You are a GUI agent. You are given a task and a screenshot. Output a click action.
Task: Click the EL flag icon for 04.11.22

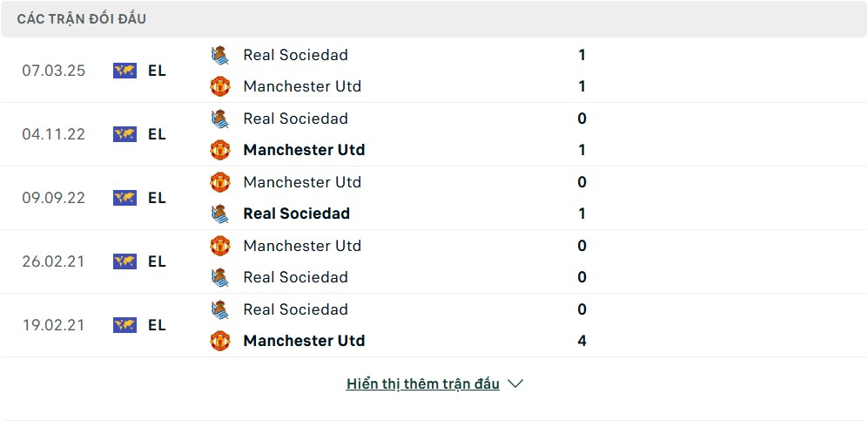[x=125, y=134]
